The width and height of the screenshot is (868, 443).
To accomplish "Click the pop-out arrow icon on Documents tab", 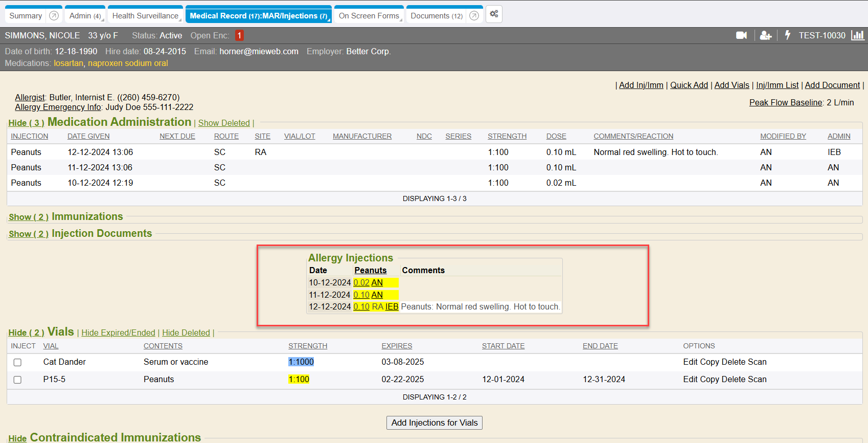I will (474, 16).
